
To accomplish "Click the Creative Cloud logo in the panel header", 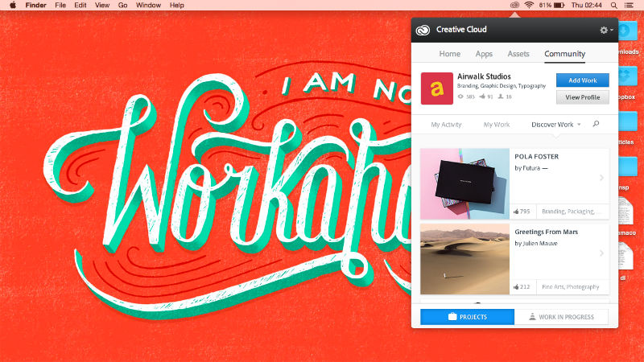I will 423,30.
